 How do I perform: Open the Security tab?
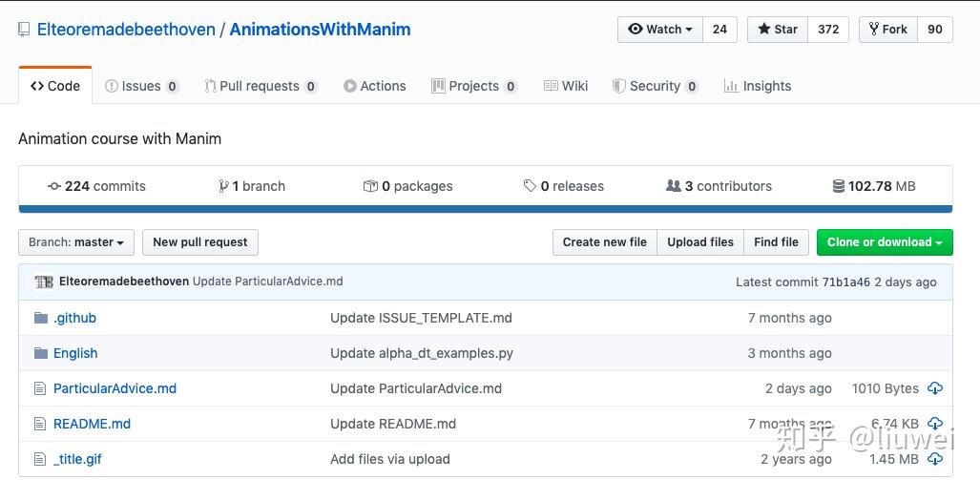coord(655,86)
